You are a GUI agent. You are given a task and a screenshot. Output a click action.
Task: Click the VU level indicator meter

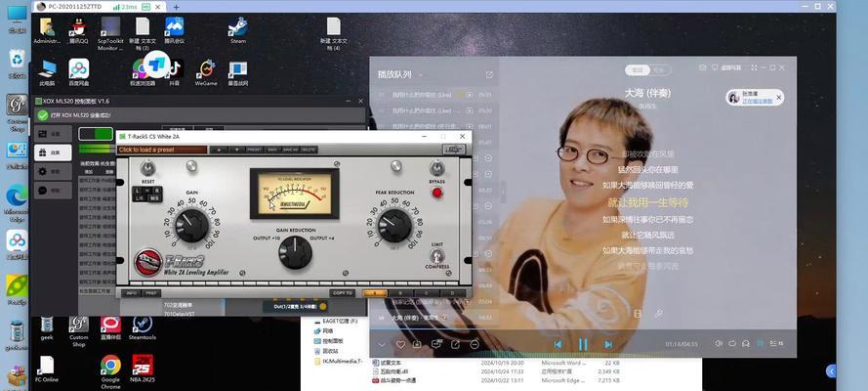294,194
